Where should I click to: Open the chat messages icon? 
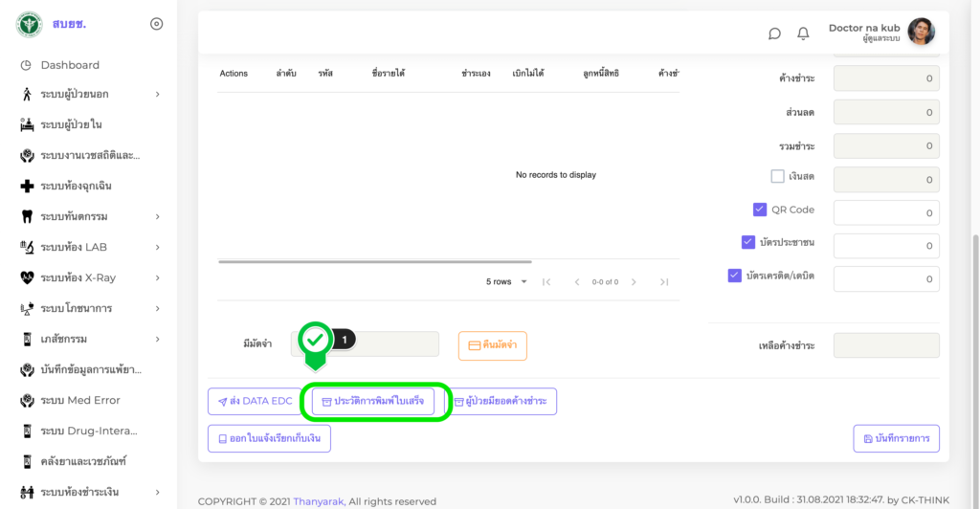tap(774, 33)
